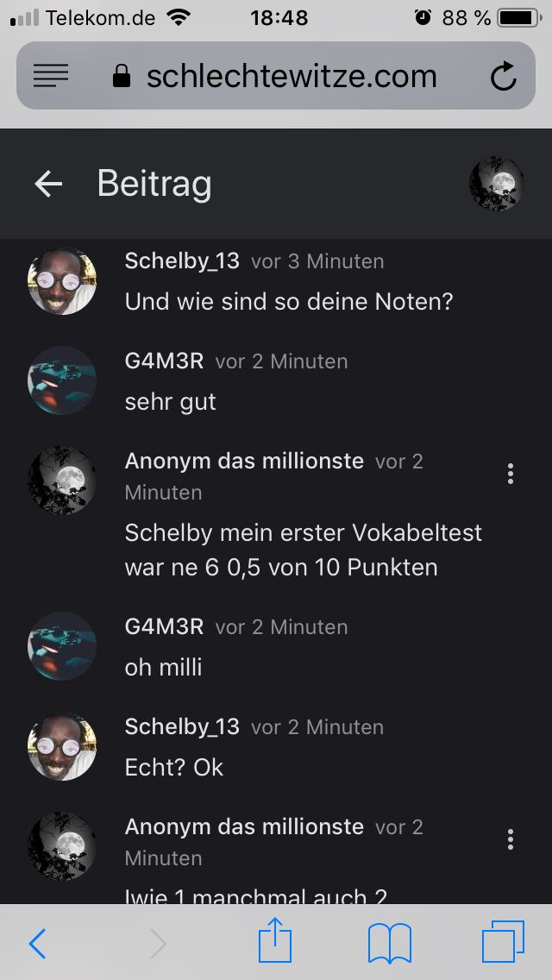Image resolution: width=552 pixels, height=980 pixels.
Task: Open moon avatar next to Vokabeltest comment
Action: point(62,480)
